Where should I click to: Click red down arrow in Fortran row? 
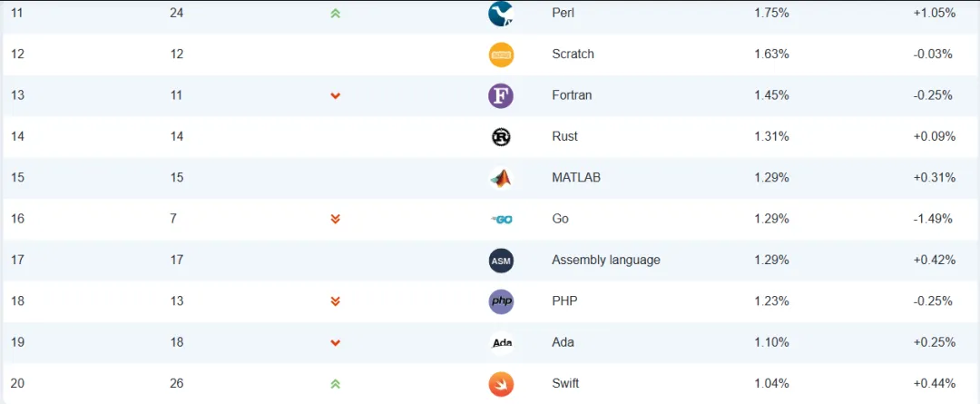(x=335, y=95)
